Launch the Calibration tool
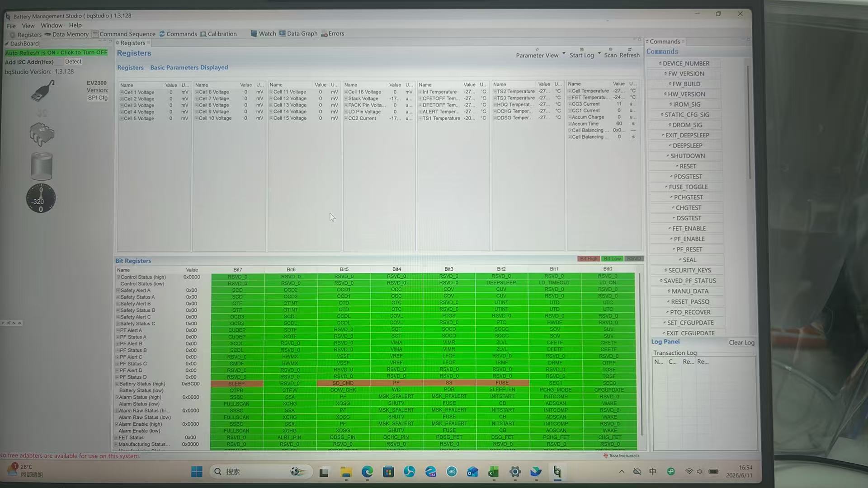Viewport: 868px width, 488px height. [x=218, y=34]
